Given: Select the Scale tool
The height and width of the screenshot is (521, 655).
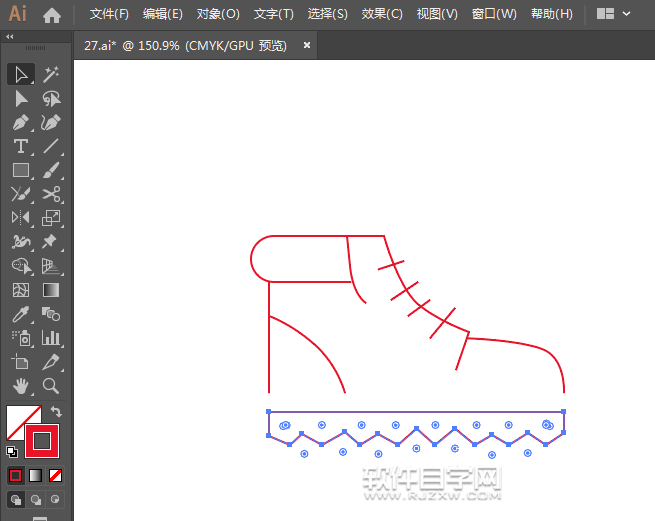Looking at the screenshot, I should [51, 218].
